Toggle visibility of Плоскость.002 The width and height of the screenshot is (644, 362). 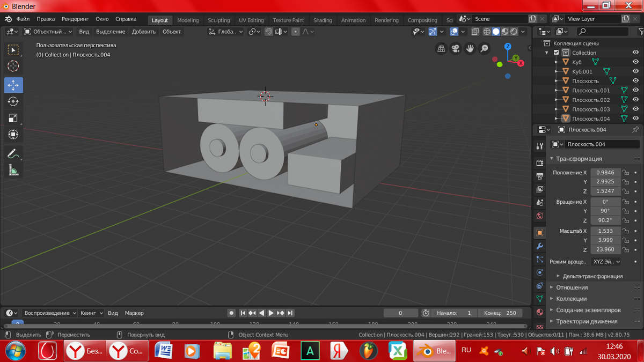[x=635, y=100]
